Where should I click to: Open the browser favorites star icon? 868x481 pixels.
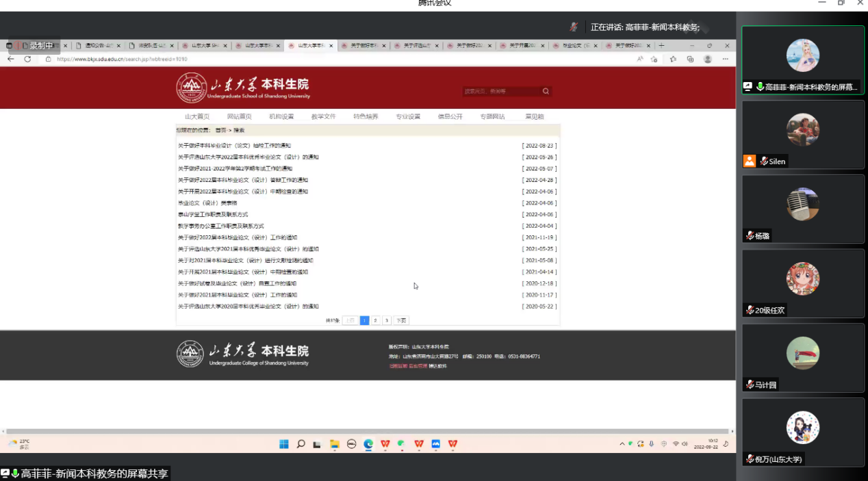[673, 60]
